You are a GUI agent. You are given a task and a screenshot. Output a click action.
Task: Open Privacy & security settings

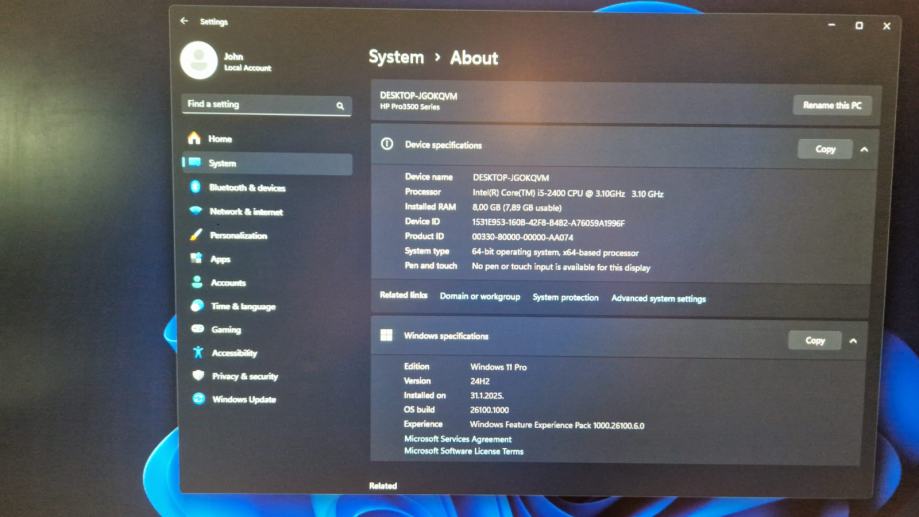270,376
